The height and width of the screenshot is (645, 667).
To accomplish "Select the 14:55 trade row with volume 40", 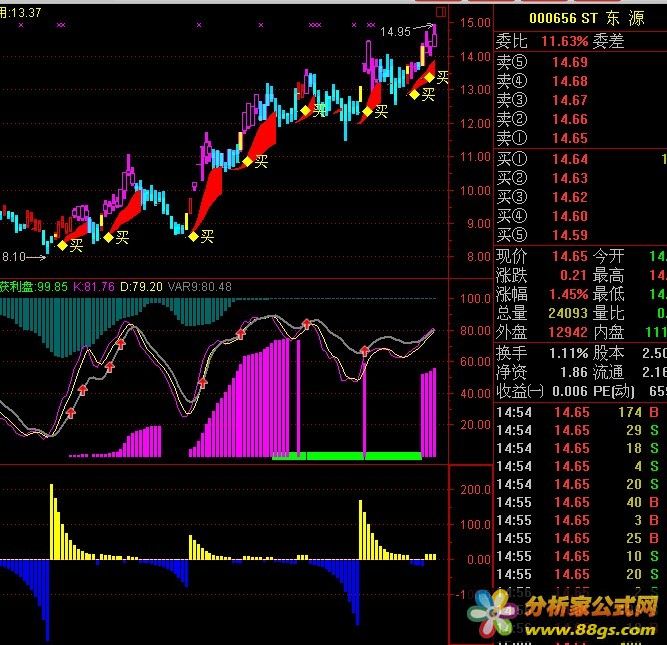I will click(579, 502).
